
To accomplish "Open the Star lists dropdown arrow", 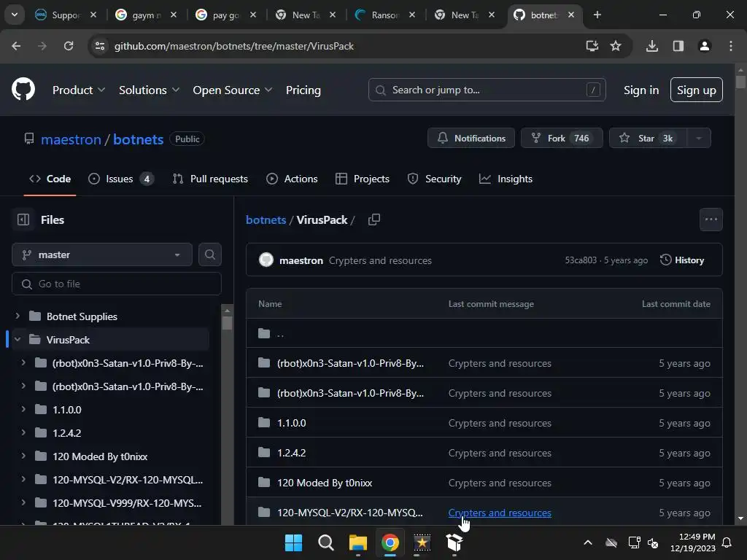I will pyautogui.click(x=699, y=138).
